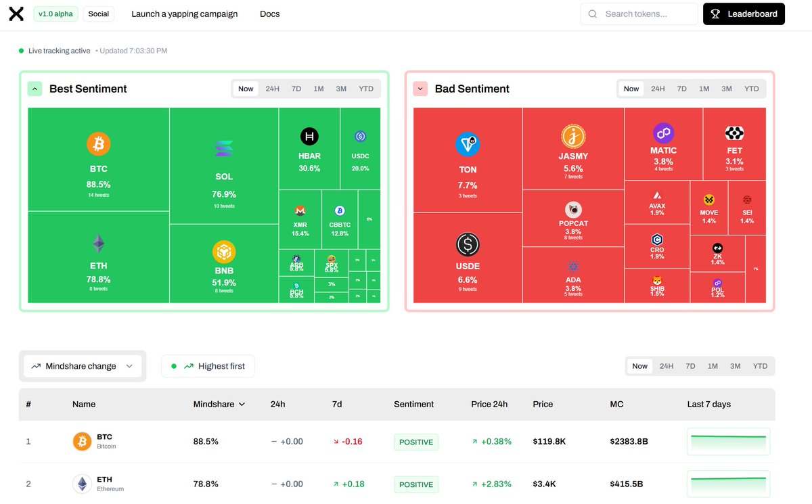The height and width of the screenshot is (504, 812).
Task: Click the $2383.8B market cap value
Action: click(629, 442)
